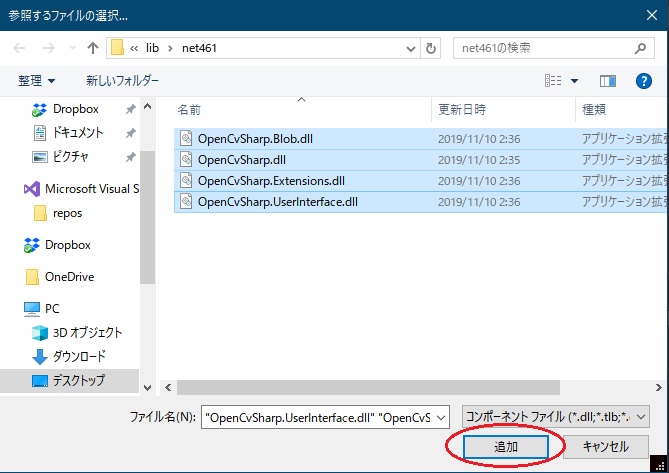Change view layout icon
Image resolution: width=669 pixels, height=473 pixels.
click(553, 81)
